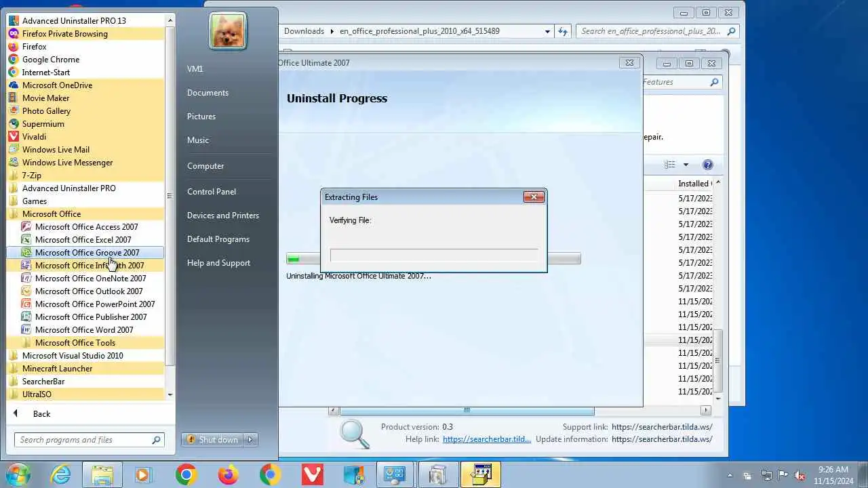Image resolution: width=868 pixels, height=488 pixels.
Task: Open Windows Explorer taskbar button
Action: [102, 474]
